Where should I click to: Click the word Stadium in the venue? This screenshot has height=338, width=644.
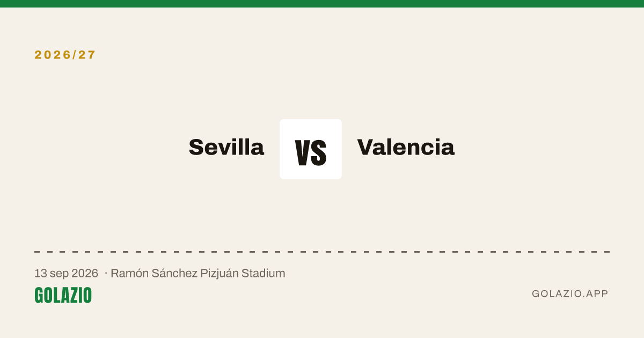pyautogui.click(x=264, y=274)
